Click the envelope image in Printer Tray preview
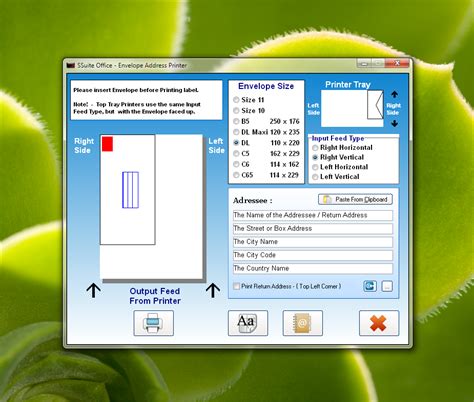 pos(375,105)
